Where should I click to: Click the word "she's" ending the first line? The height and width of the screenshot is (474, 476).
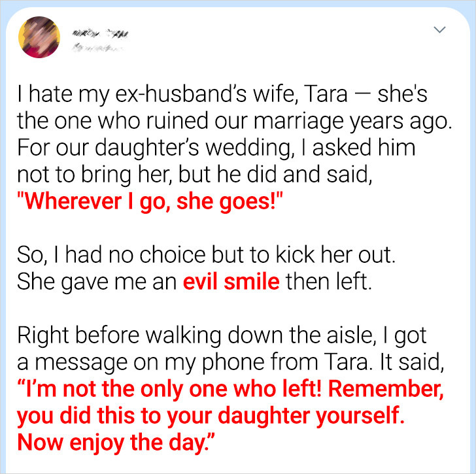[x=403, y=93]
